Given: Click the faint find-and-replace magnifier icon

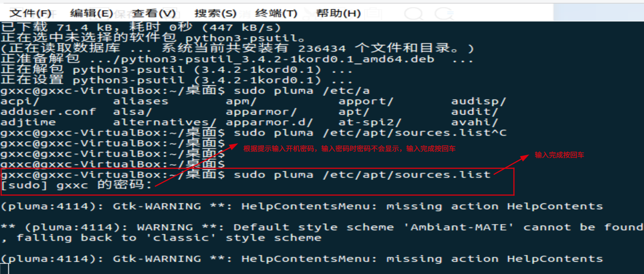Looking at the screenshot, I should [444, 14].
